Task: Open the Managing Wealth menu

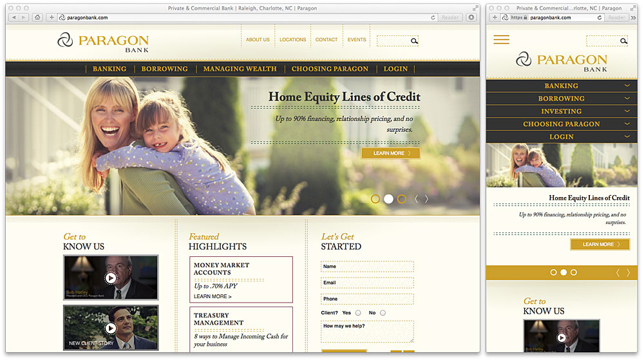Action: pyautogui.click(x=240, y=69)
